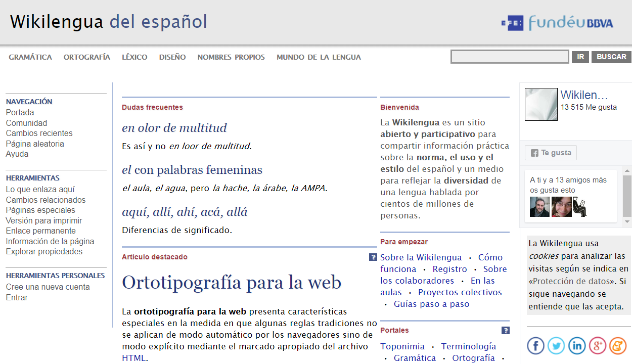
Task: Click help icon beside Portales heading
Action: pos(505,331)
